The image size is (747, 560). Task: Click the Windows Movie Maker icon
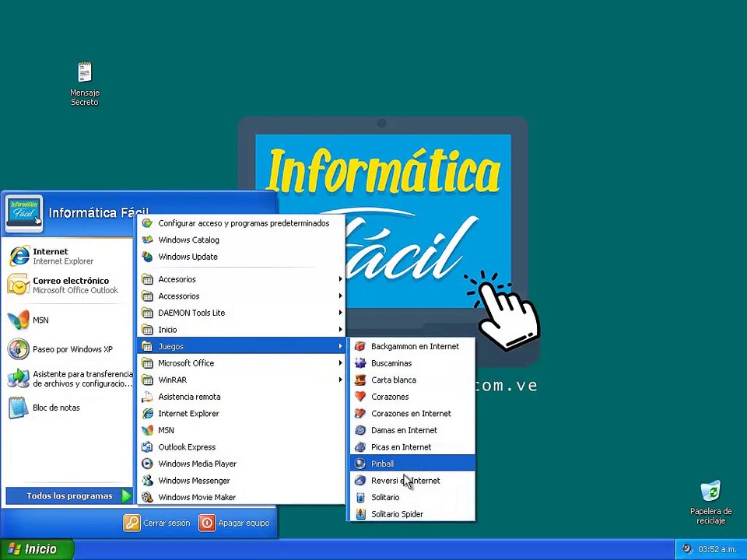tap(148, 497)
